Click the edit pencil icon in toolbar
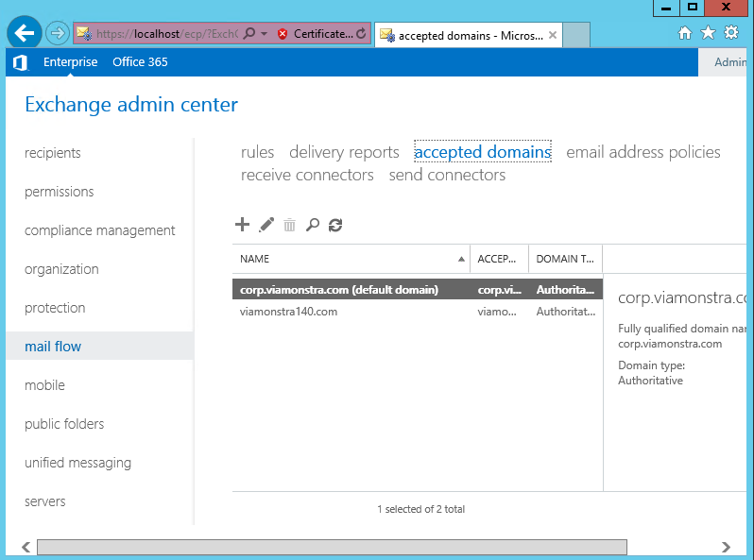 (x=266, y=225)
